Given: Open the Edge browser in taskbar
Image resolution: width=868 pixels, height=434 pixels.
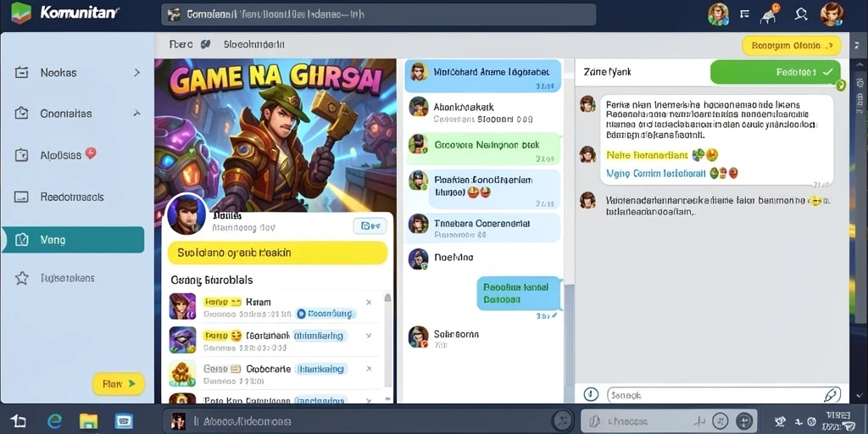Looking at the screenshot, I should pyautogui.click(x=54, y=420).
